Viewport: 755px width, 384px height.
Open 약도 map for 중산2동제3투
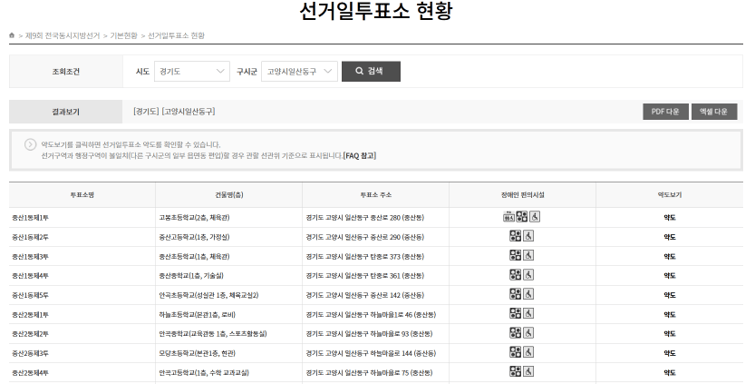[669, 353]
